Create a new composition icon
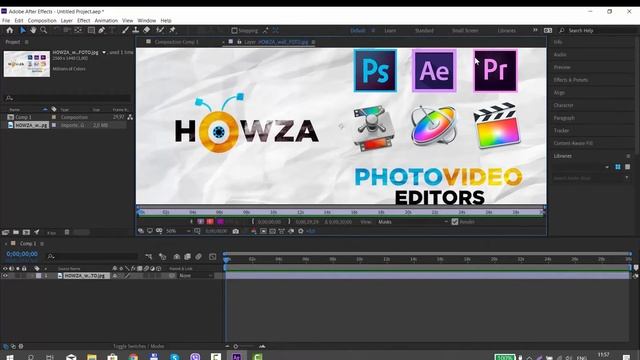This screenshot has width=640, height=360. tap(26, 232)
